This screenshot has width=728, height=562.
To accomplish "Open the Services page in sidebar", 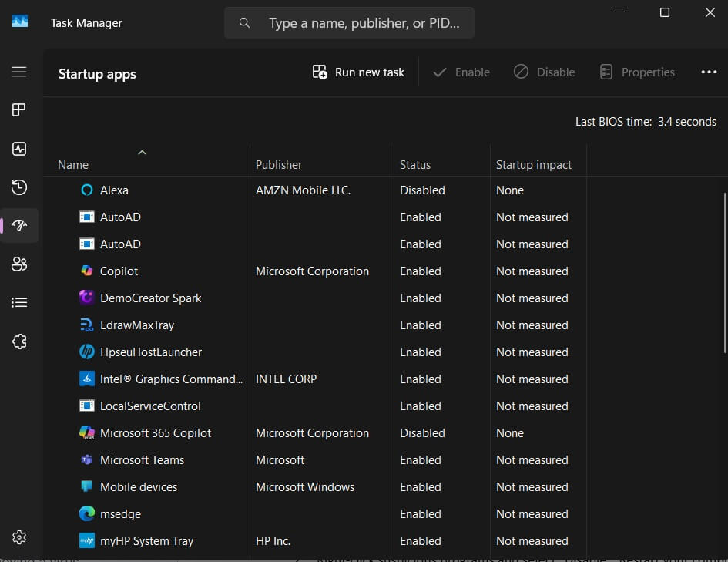I will click(x=19, y=342).
